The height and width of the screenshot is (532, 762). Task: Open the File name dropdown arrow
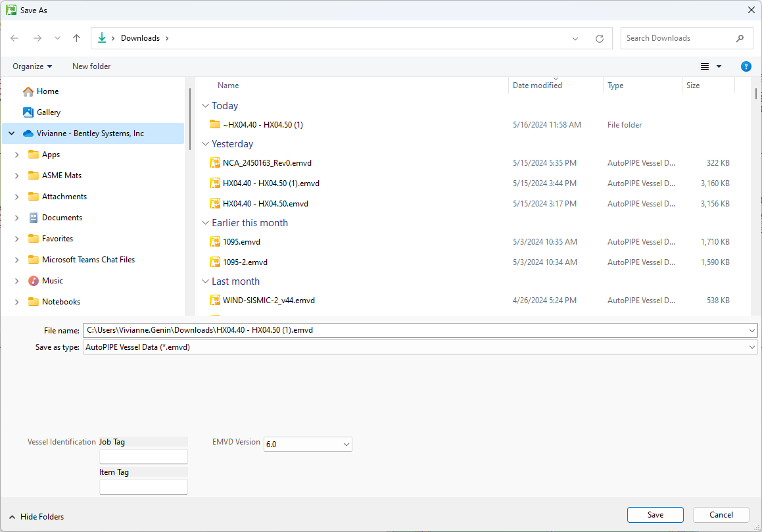(x=751, y=330)
